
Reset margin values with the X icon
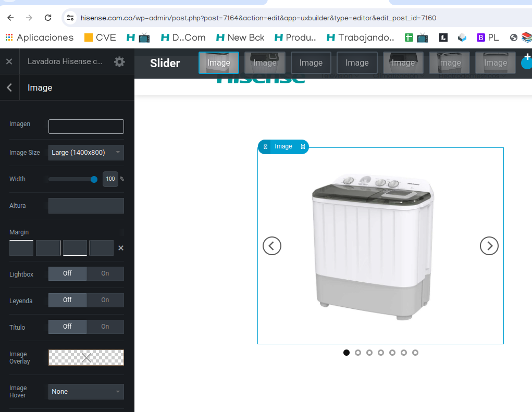121,248
